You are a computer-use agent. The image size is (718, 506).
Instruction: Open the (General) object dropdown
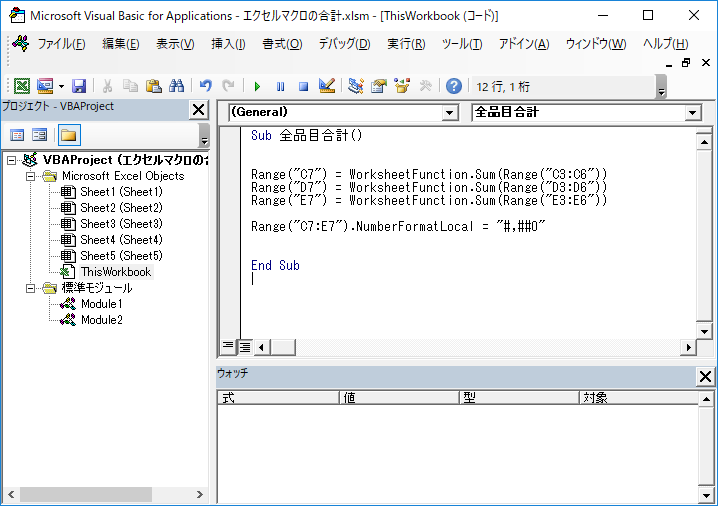[450, 113]
